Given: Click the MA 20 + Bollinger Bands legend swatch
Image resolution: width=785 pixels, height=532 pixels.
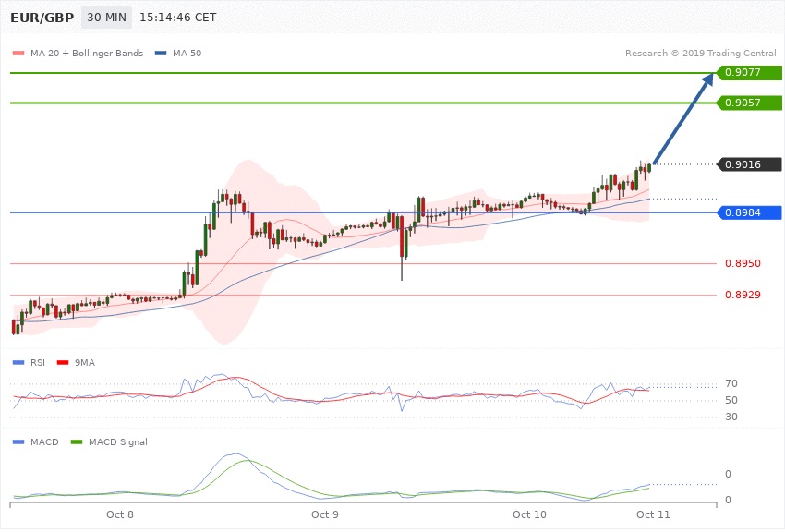Looking at the screenshot, I should 18,53.
